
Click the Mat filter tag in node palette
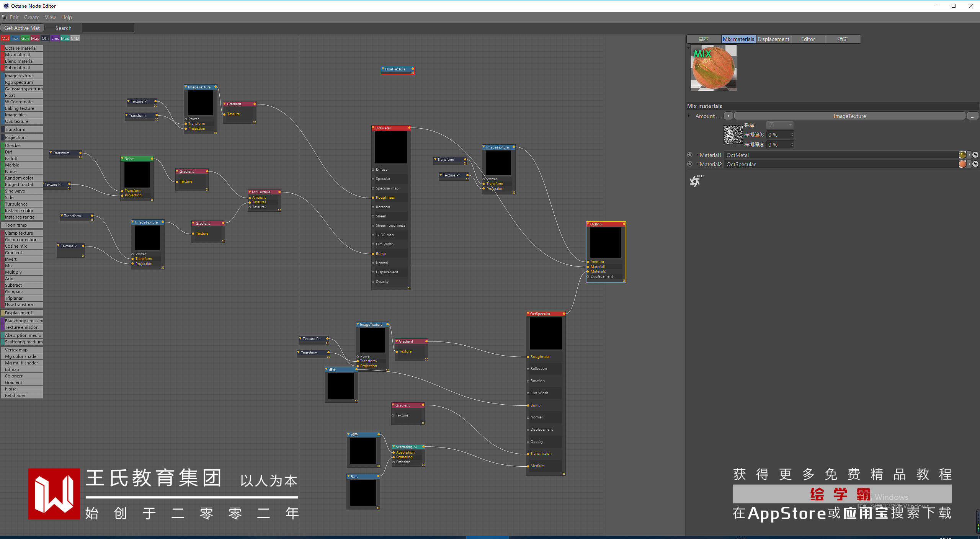(x=5, y=38)
